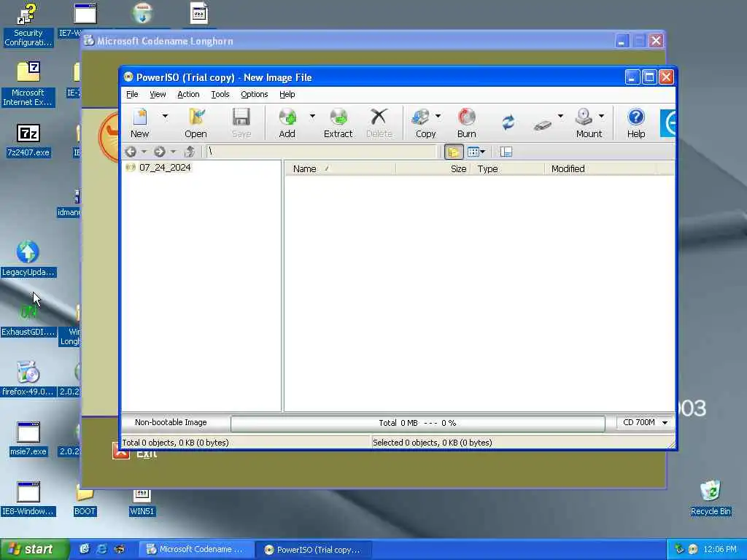Open an image with the Open icon
Screen dimensions: 747x560
196,122
